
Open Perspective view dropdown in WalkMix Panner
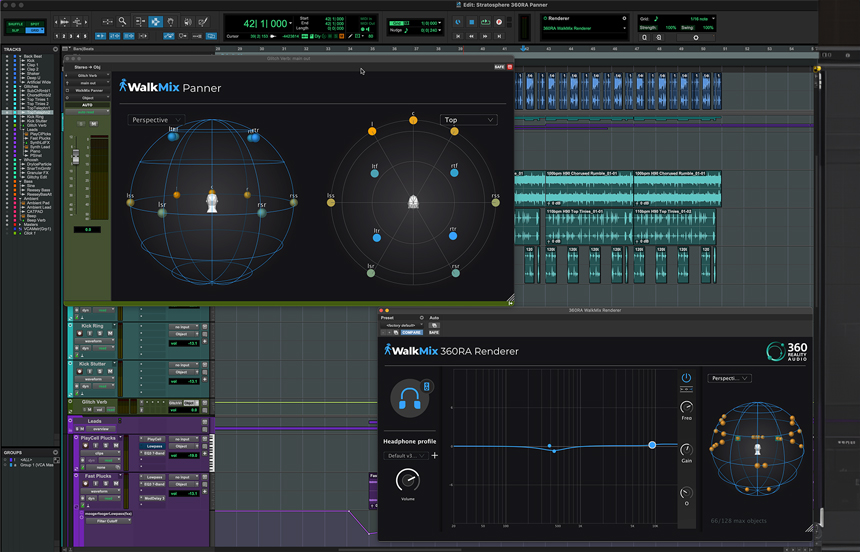[156, 120]
